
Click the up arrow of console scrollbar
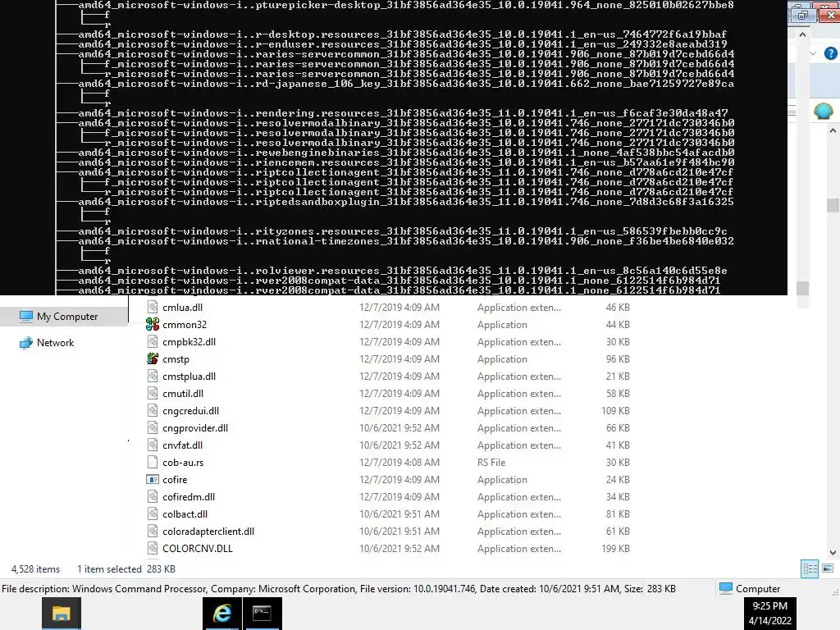click(802, 34)
